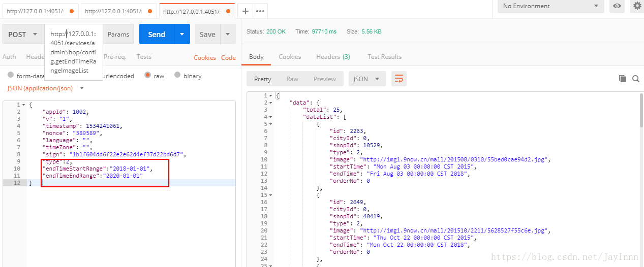Click the "endTimeStartRange":"2018-01-01" line
This screenshot has height=267, width=644.
(98, 169)
